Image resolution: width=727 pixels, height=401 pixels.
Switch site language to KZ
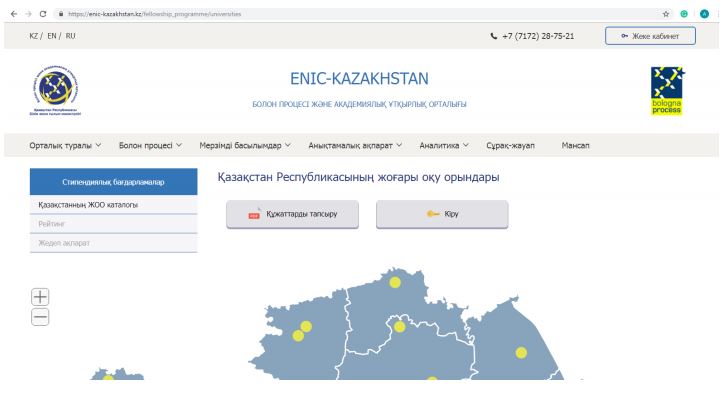coord(33,36)
